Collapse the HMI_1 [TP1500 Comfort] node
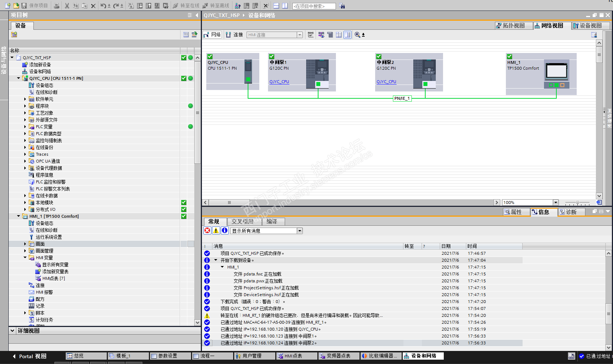The image size is (613, 364). click(19, 216)
